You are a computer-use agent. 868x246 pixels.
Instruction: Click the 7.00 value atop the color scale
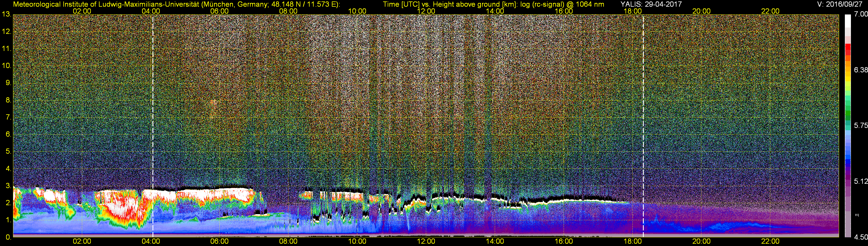pyautogui.click(x=860, y=14)
